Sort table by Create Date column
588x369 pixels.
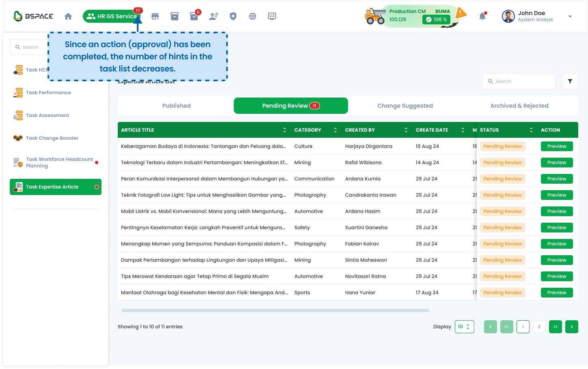click(x=463, y=130)
